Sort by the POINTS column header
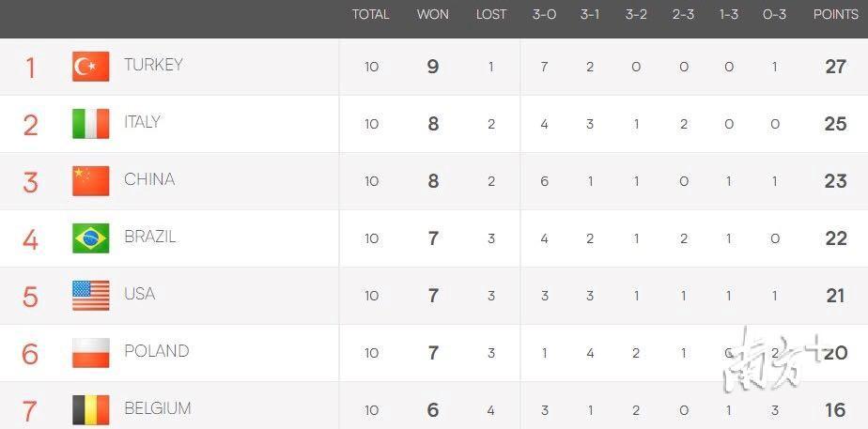The image size is (868, 429). (836, 14)
